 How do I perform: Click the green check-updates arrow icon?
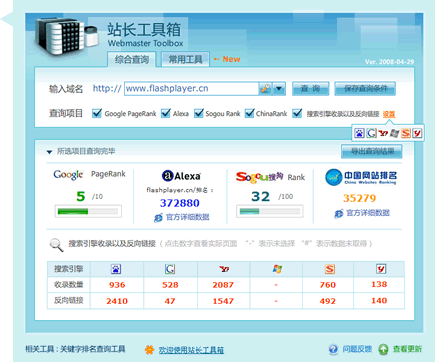click(383, 349)
